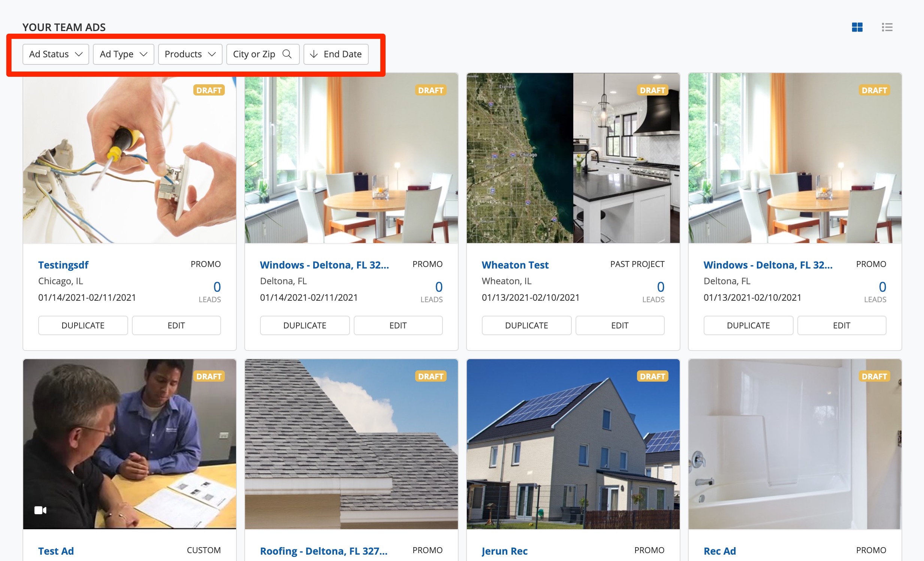Click DRAFT badge on Testingsdf card
This screenshot has height=561, width=924.
(209, 90)
